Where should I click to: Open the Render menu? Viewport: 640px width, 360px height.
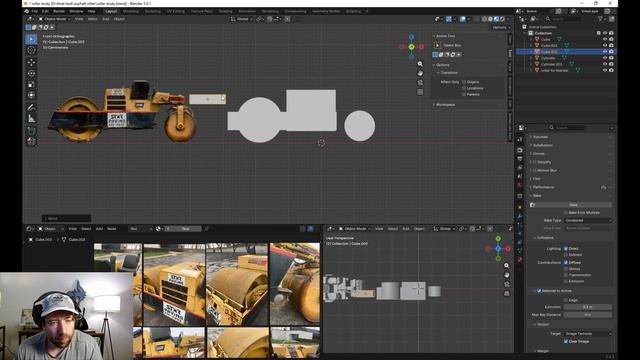point(59,11)
